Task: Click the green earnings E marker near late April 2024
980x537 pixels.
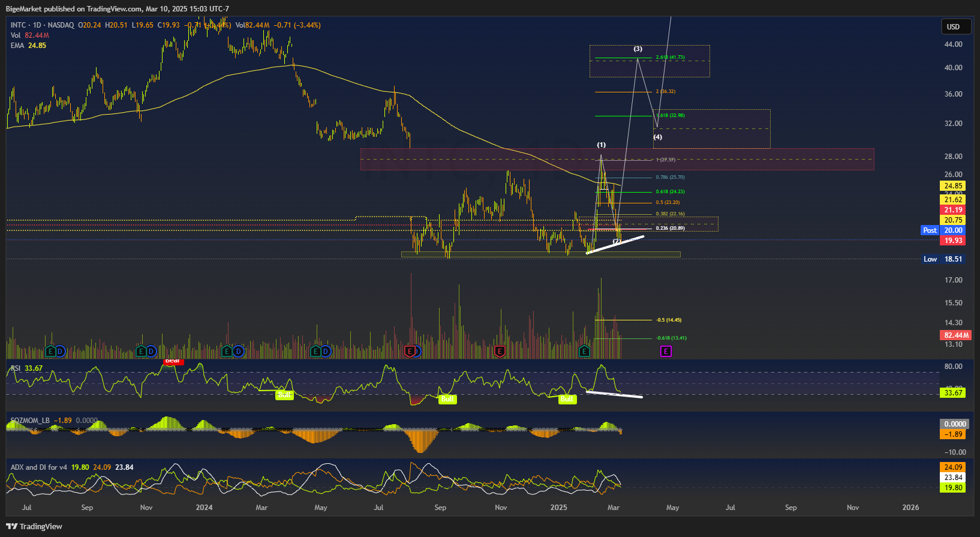Action: coord(315,351)
